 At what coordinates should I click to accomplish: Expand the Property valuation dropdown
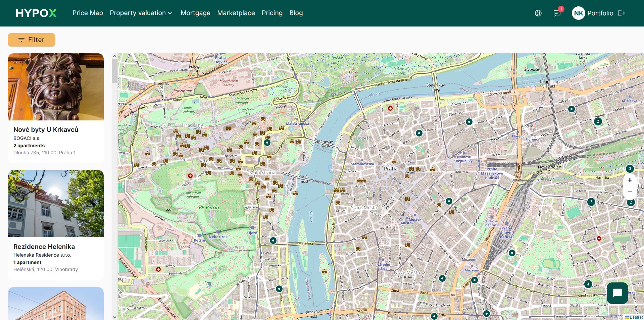coord(141,13)
